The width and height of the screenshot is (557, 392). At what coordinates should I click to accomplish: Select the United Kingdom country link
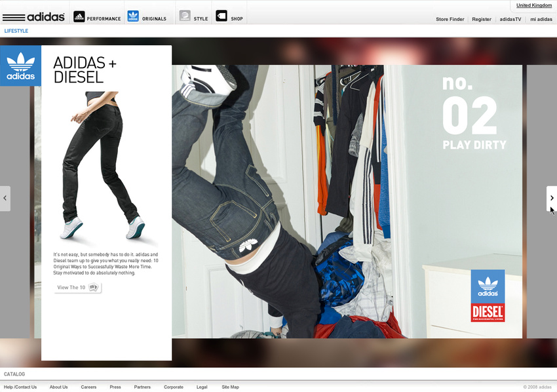[x=534, y=5]
